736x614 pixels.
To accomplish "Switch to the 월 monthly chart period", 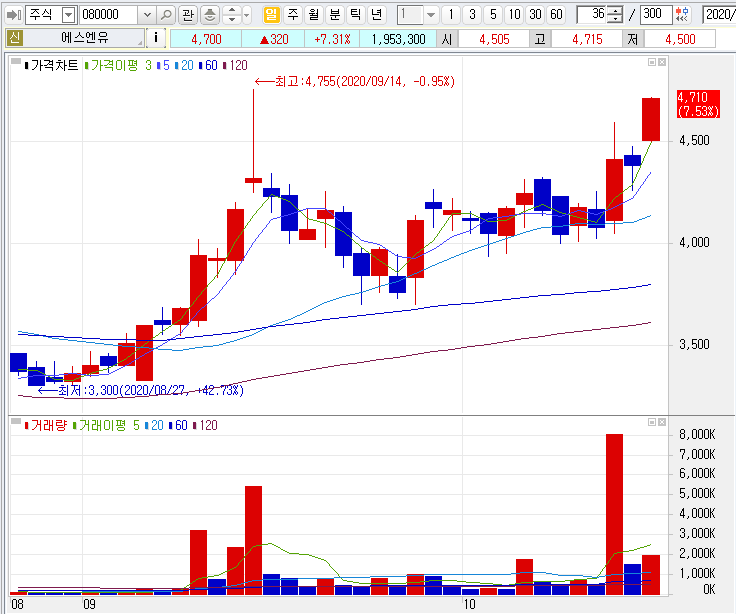I will (x=314, y=15).
